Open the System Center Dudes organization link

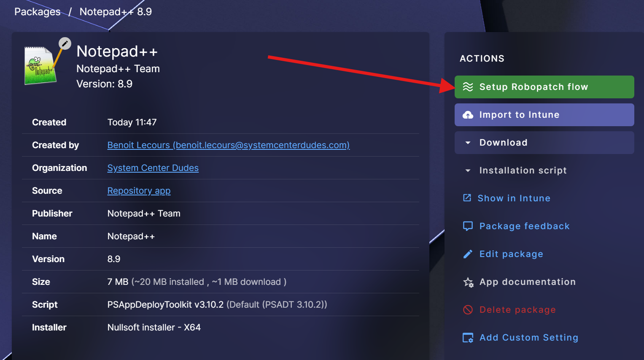click(x=153, y=168)
